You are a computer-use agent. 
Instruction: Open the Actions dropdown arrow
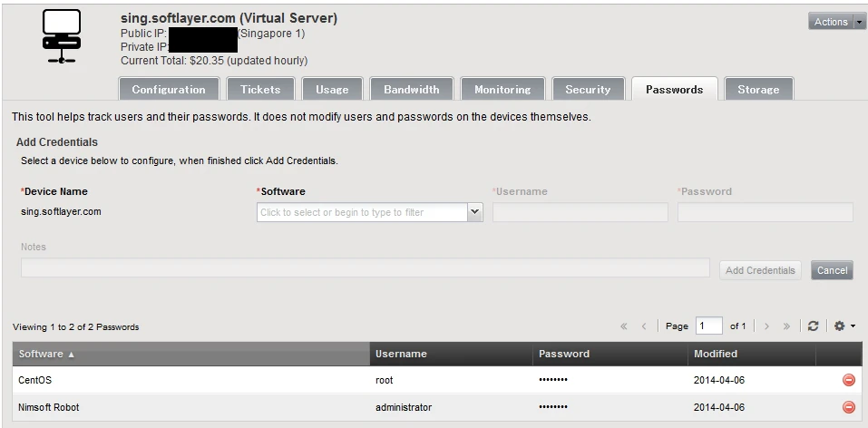859,22
